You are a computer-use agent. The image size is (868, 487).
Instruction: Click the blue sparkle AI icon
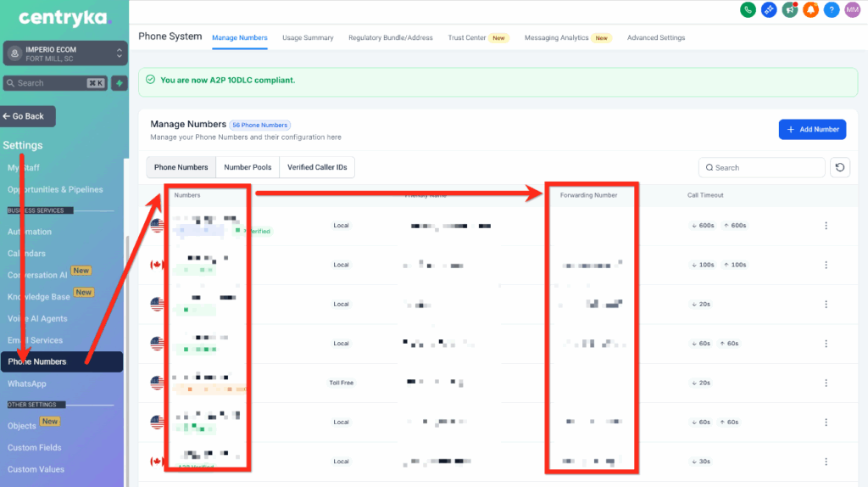[769, 10]
